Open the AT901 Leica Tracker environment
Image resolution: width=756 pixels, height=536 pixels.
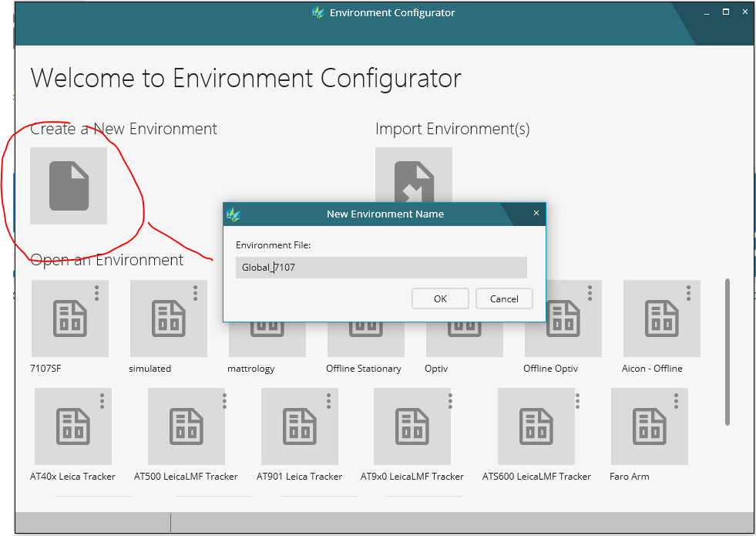point(299,426)
